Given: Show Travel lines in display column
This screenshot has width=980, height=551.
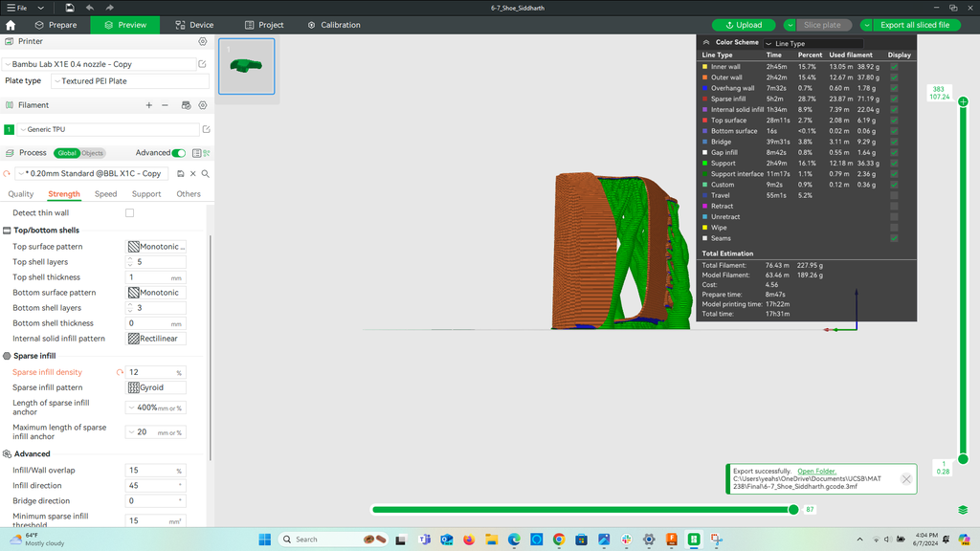Looking at the screenshot, I should point(894,195).
